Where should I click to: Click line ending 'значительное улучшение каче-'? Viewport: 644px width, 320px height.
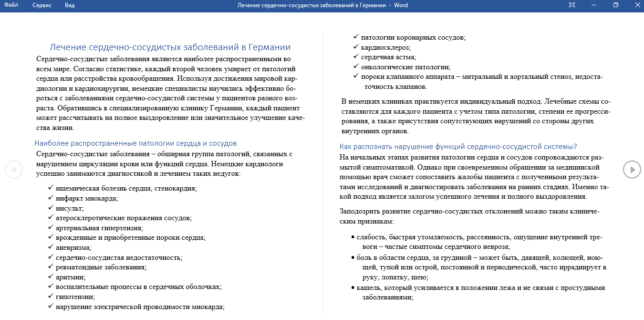pyautogui.click(x=171, y=117)
